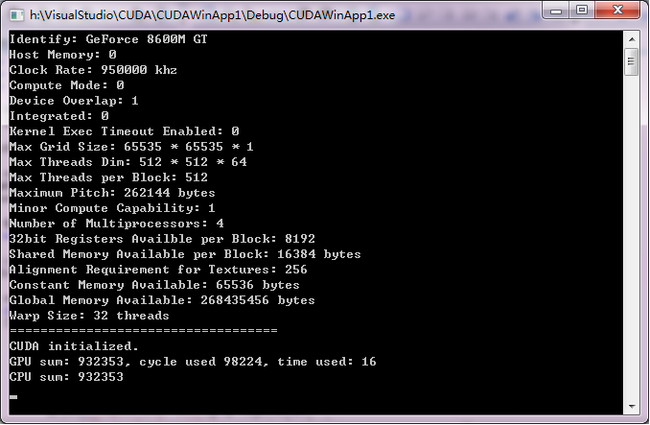Click the 'Shared Memory Available per Block' line
The width and height of the screenshot is (650, 425).
(185, 254)
